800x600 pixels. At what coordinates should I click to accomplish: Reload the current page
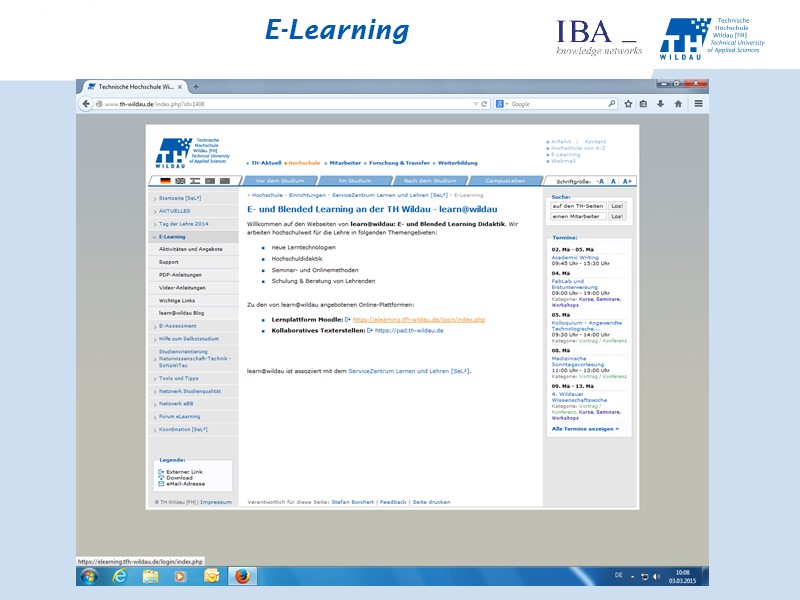point(482,104)
